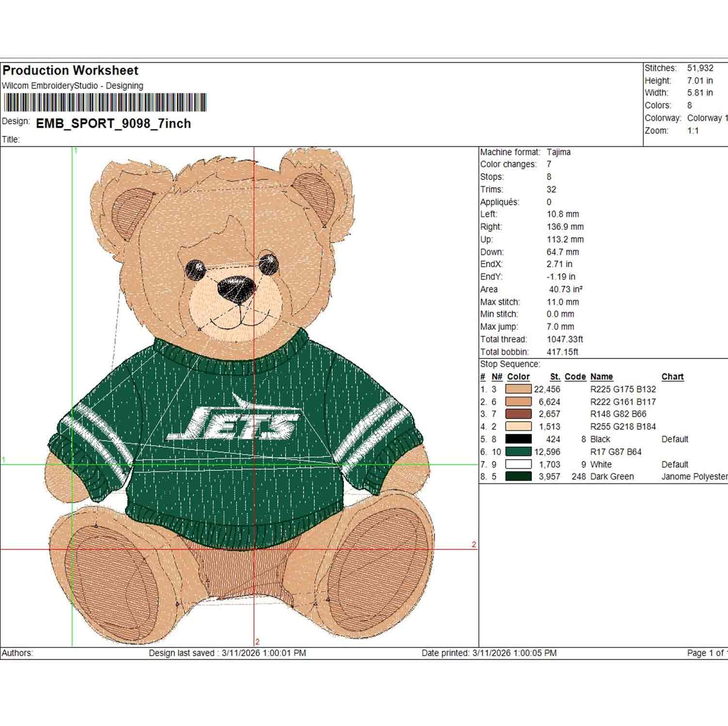
Task: Select the Zoom value 1:1
Action: click(693, 131)
